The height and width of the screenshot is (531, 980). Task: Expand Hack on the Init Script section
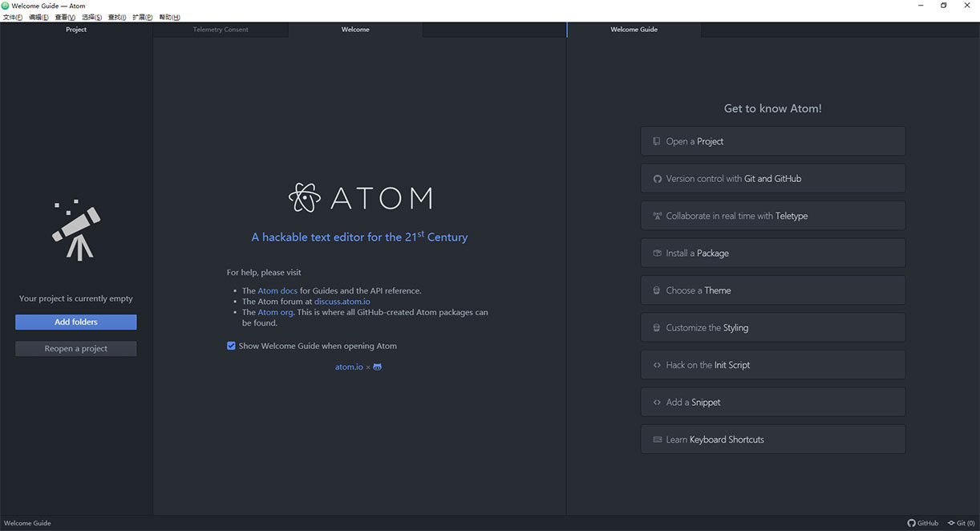[x=772, y=365]
